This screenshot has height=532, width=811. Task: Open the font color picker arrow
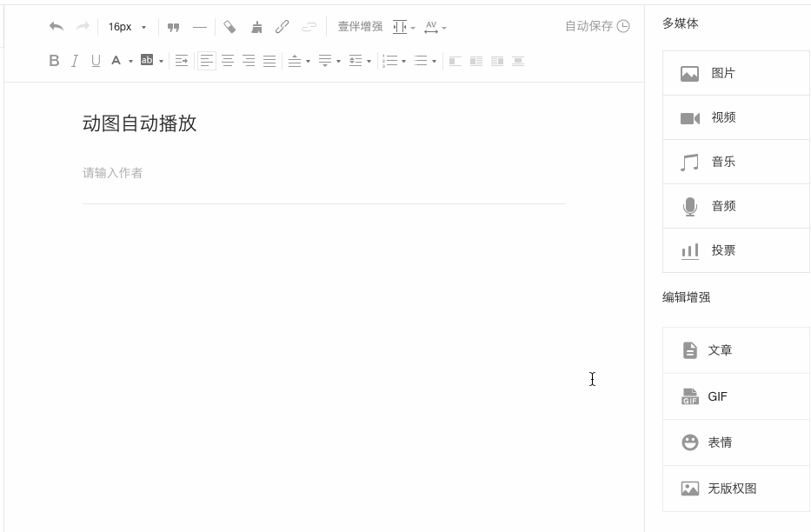(x=130, y=62)
